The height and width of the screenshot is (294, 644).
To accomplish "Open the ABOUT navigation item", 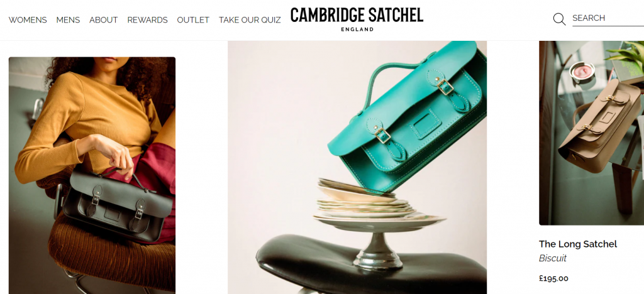I will (x=104, y=19).
